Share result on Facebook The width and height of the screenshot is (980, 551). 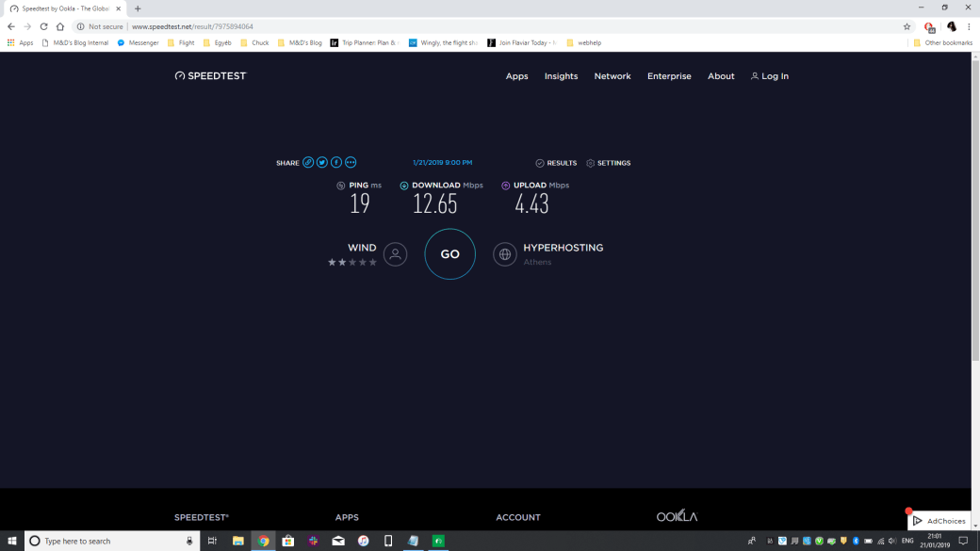coord(336,163)
